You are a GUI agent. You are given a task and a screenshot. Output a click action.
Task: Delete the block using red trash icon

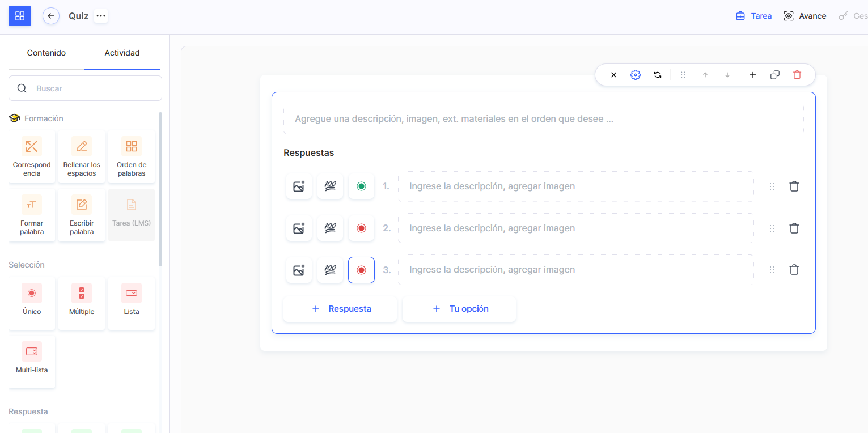point(797,75)
